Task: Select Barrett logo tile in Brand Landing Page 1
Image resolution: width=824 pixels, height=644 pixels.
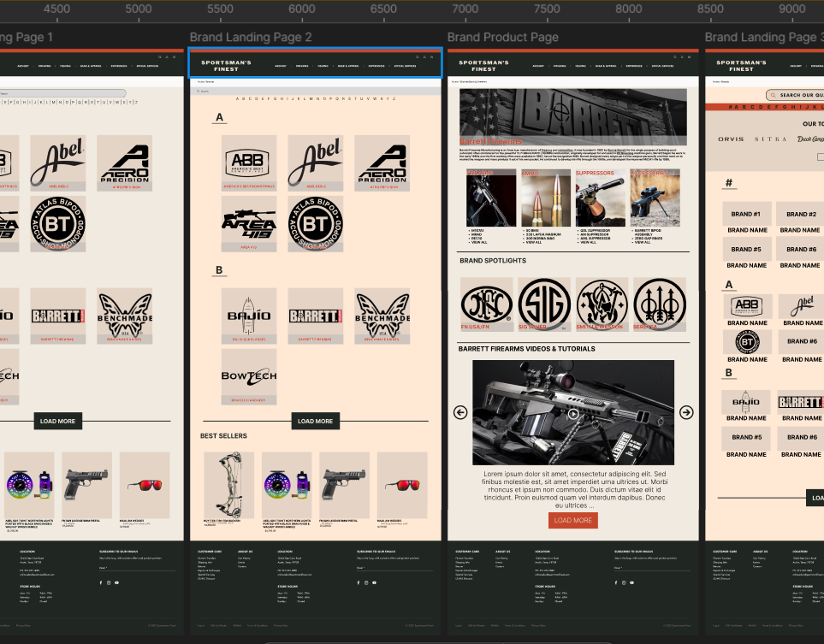Action: click(x=58, y=316)
